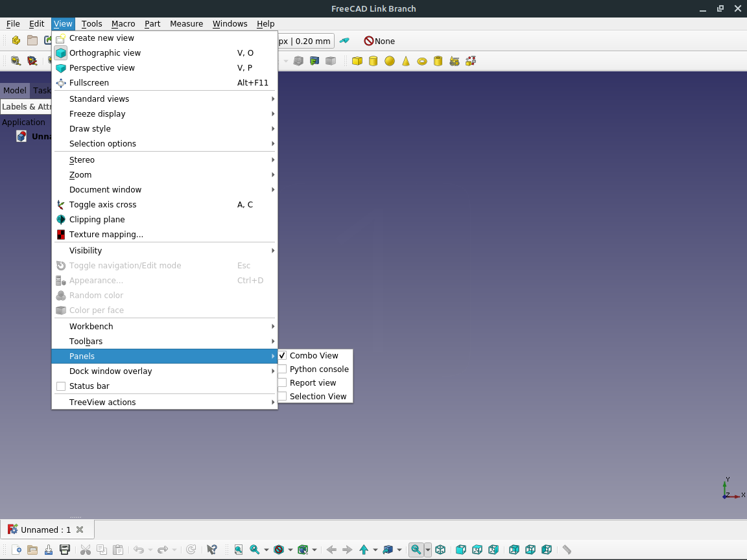Select the isometric view icon in bottom toolbar
747x560 pixels.
tap(440, 549)
